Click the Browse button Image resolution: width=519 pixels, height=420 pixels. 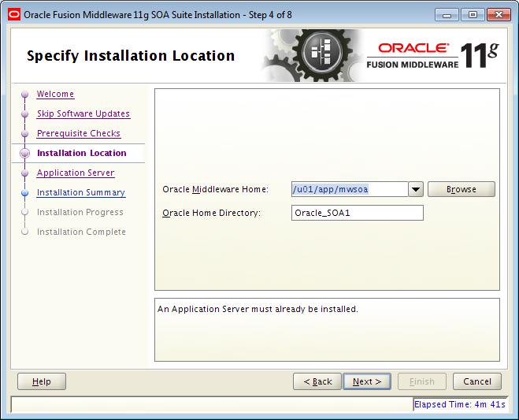click(461, 189)
